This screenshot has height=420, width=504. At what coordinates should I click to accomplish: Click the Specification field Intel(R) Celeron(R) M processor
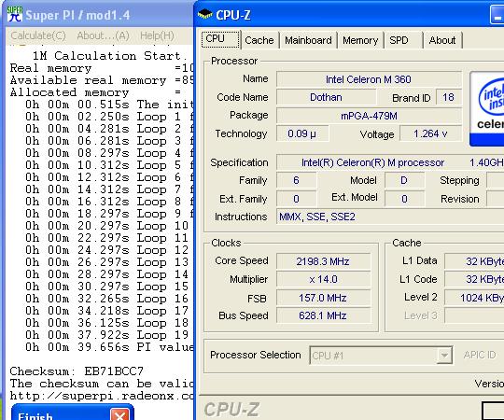click(x=390, y=162)
